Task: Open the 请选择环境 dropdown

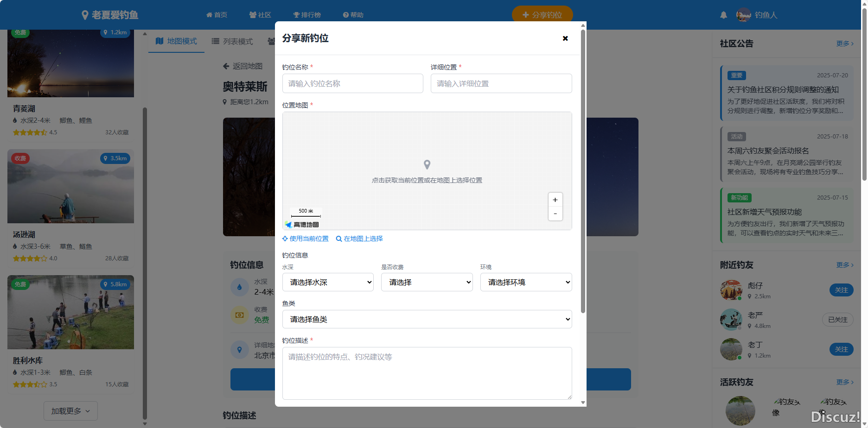Action: point(526,282)
